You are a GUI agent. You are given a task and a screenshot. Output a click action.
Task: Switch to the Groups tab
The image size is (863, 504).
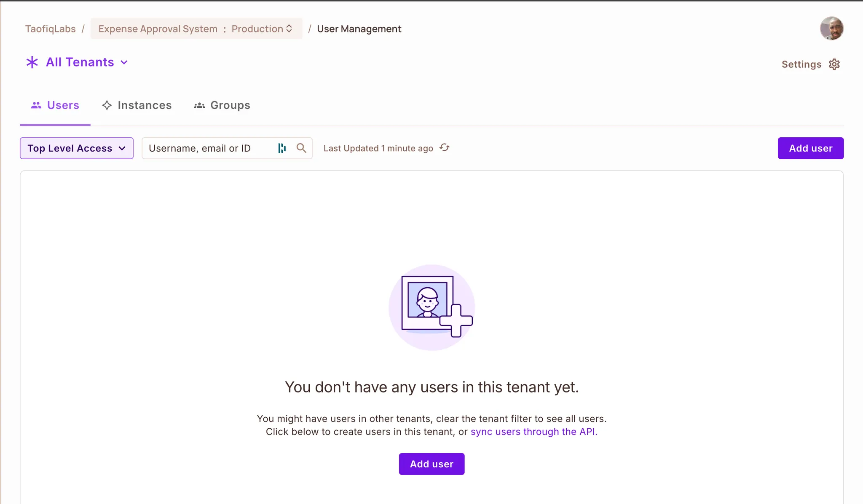[230, 105]
